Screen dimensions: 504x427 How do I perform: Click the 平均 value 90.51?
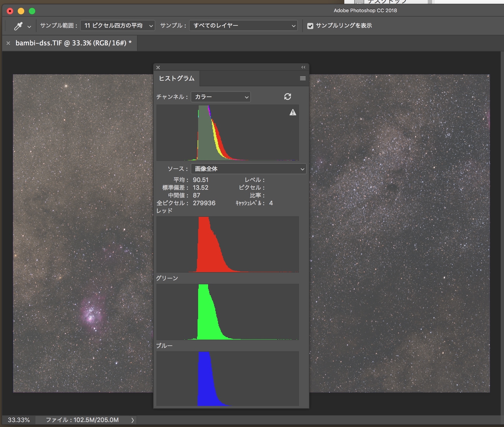tap(201, 180)
